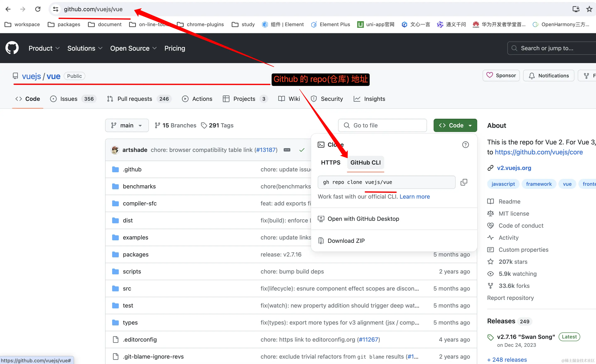Select the GitHub CLI clone tab

click(x=365, y=162)
